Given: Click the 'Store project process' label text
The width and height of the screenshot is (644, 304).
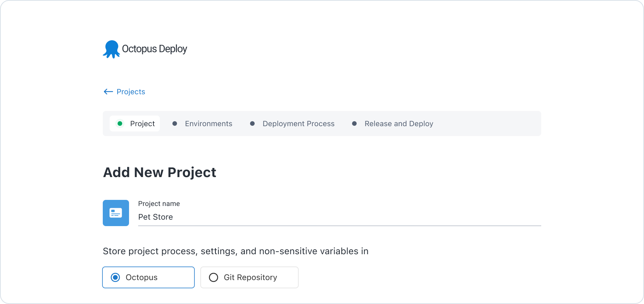Looking at the screenshot, I should (236, 251).
